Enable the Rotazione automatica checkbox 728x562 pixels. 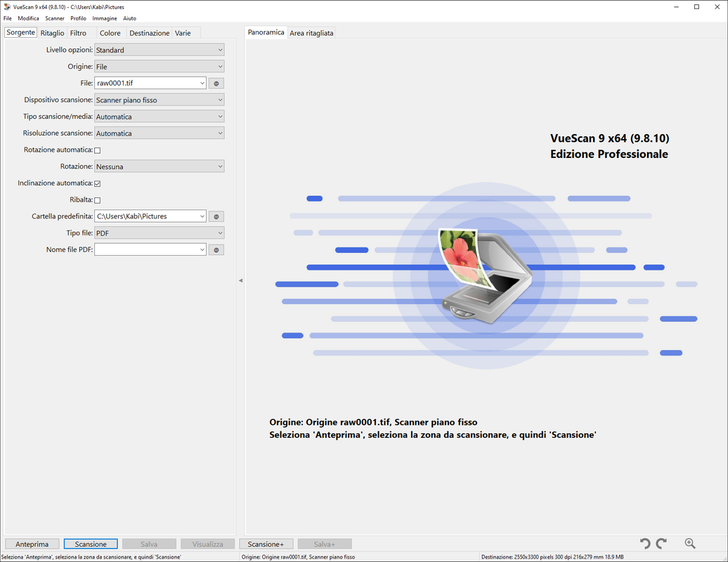click(98, 150)
